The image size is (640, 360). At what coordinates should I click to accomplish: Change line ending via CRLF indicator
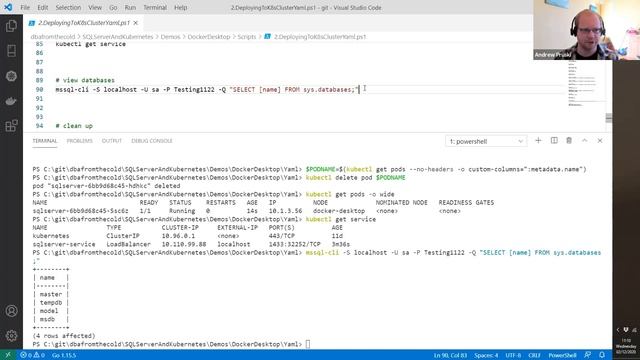tap(534, 355)
